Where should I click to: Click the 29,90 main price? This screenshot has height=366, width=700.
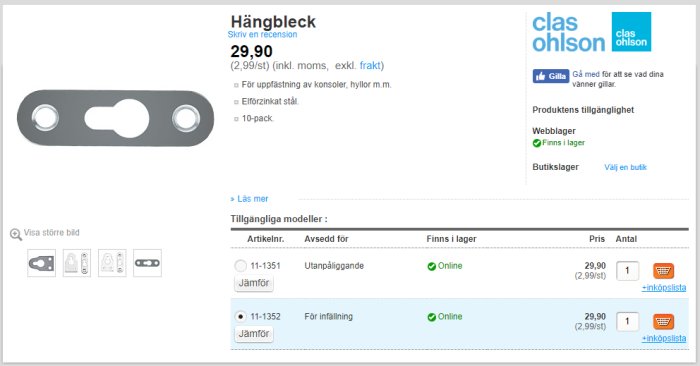[251, 51]
